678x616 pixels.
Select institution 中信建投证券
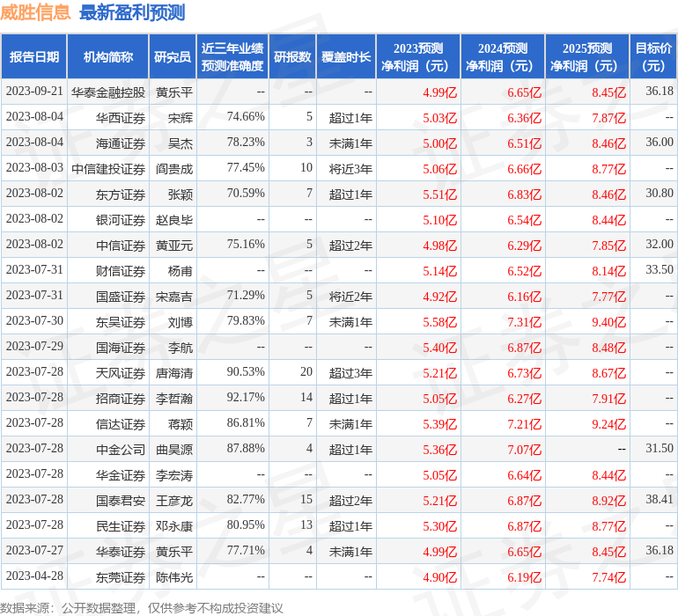108,169
